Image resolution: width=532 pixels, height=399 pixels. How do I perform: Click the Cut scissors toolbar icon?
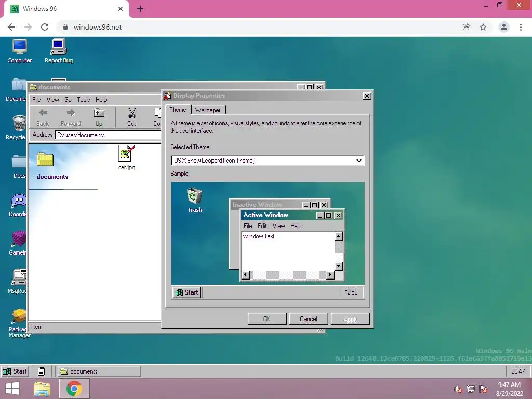click(x=131, y=117)
